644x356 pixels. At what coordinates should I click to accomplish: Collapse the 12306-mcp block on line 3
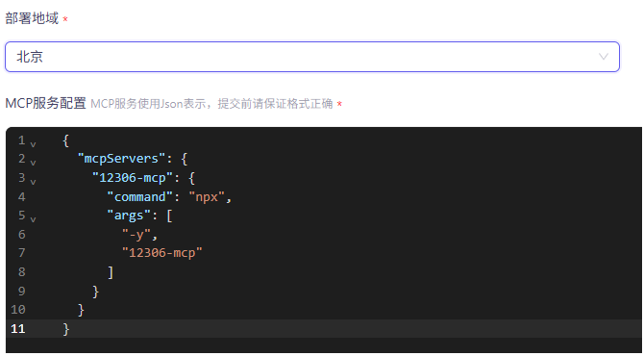34,181
